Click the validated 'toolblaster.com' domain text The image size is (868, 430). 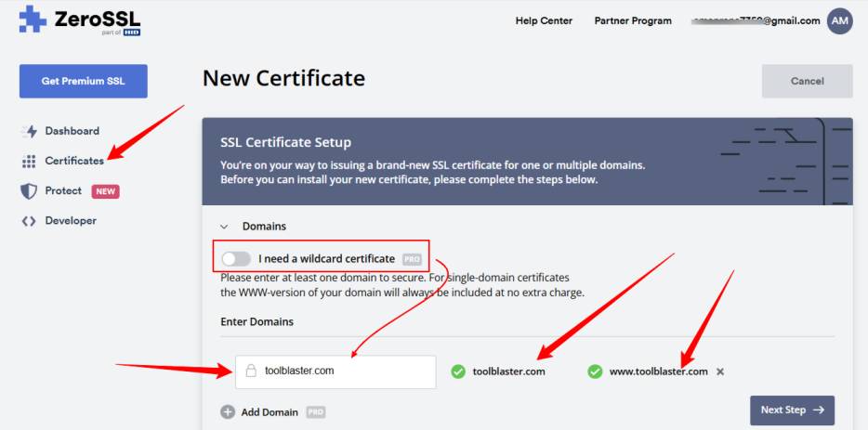(508, 371)
